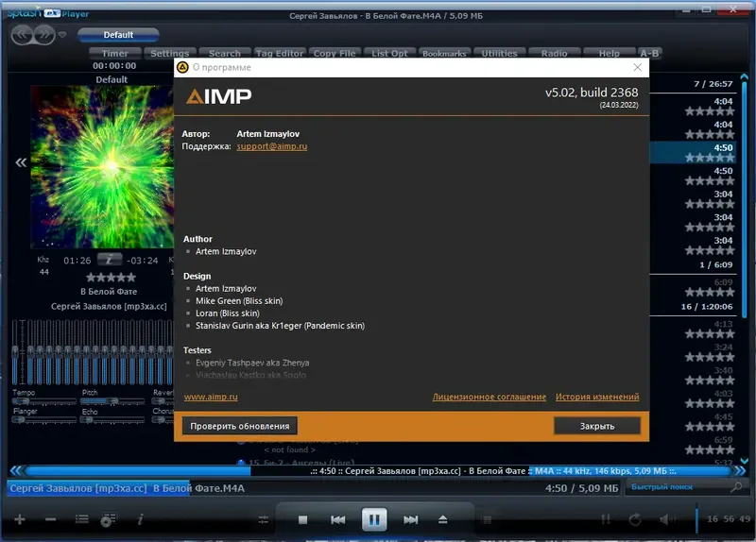This screenshot has height=542, width=756.
Task: Click the minus icon to remove files
Action: point(51,519)
